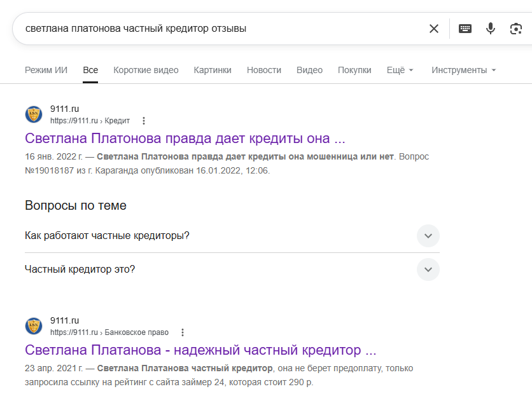Open Картинки tab
Screen dimensions: 532x403
(213, 70)
